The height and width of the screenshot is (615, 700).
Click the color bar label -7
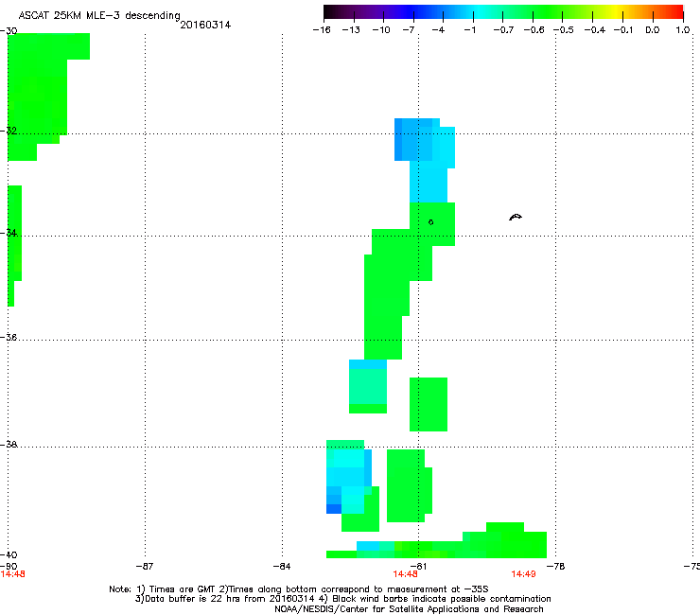pos(409,30)
